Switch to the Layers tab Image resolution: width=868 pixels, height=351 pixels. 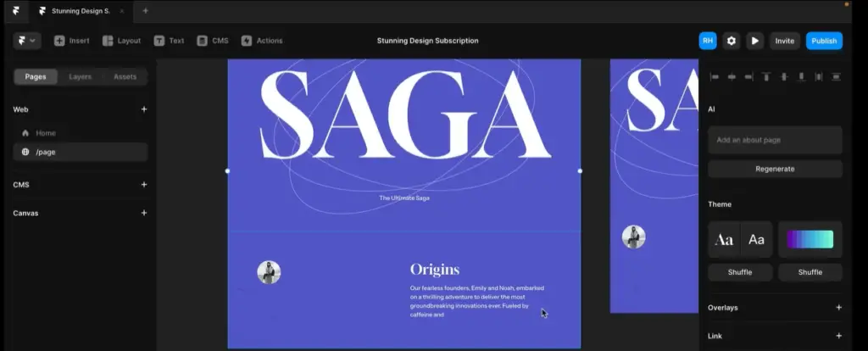point(81,76)
